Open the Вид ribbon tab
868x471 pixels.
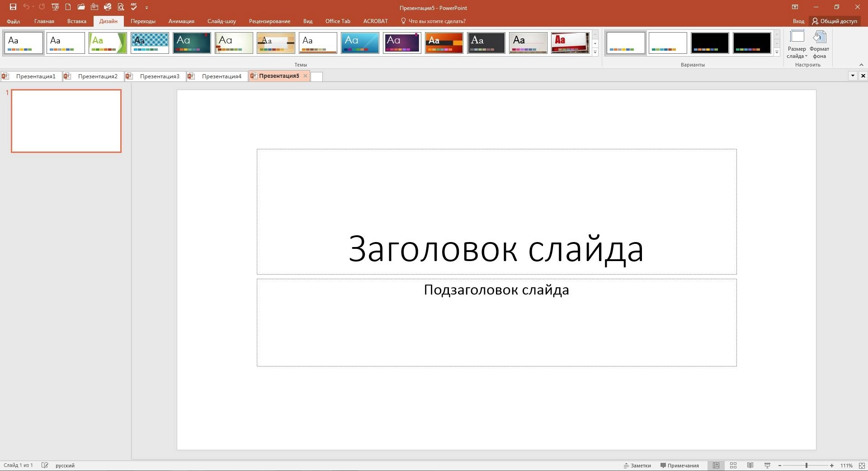[x=308, y=21]
